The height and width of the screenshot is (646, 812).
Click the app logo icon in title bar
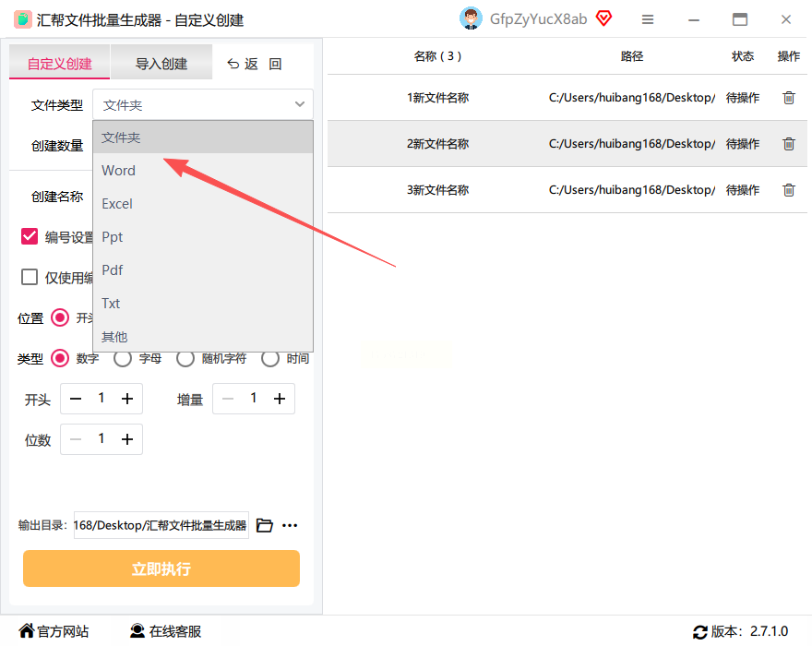pyautogui.click(x=22, y=19)
